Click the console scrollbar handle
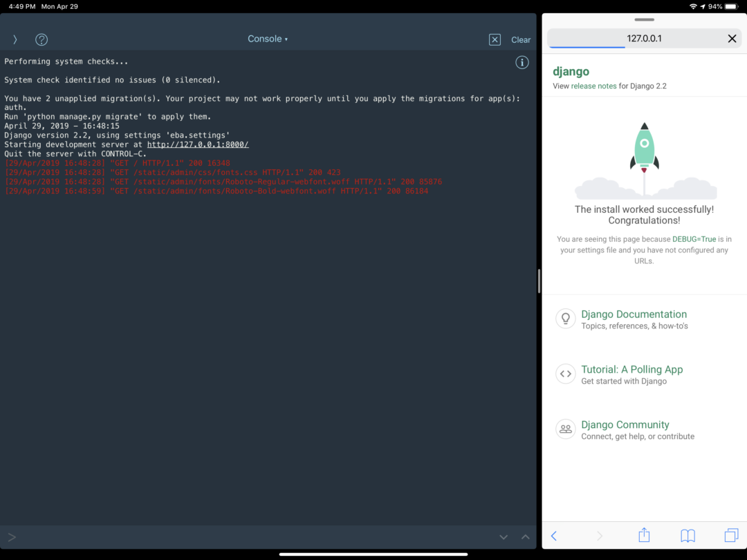The width and height of the screenshot is (747, 560). [539, 281]
